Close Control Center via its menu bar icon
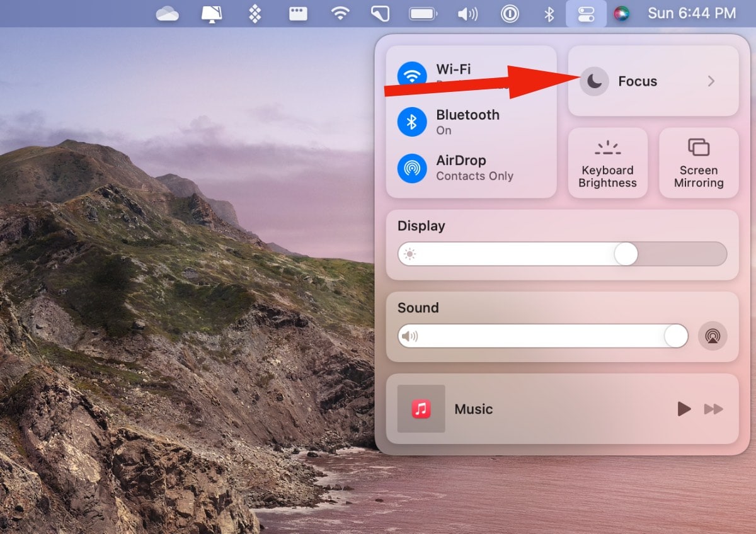Image resolution: width=756 pixels, height=534 pixels. pos(586,13)
